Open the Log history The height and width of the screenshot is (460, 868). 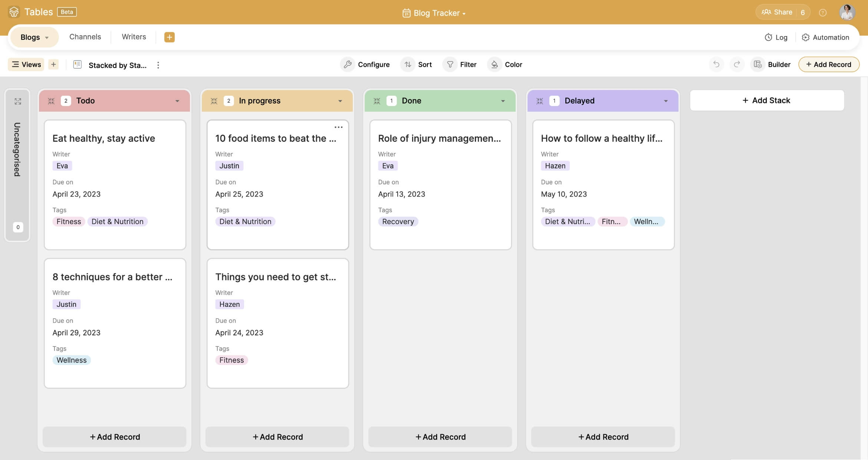tap(776, 37)
